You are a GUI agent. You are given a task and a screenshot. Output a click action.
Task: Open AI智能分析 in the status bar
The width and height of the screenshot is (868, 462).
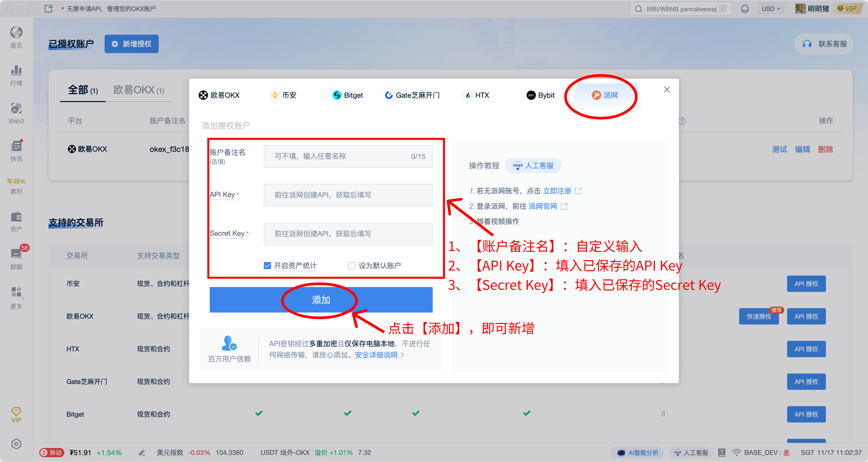[637, 453]
